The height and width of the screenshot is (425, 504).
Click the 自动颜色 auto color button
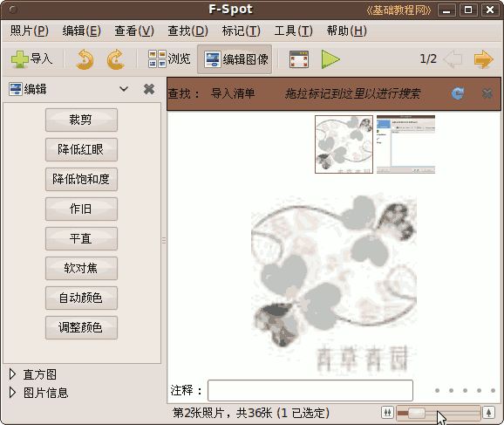(x=81, y=298)
